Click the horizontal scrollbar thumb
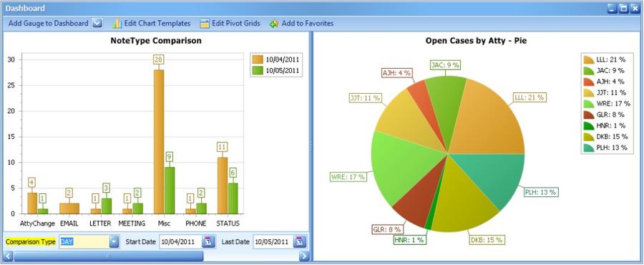The image size is (644, 265). 109,256
